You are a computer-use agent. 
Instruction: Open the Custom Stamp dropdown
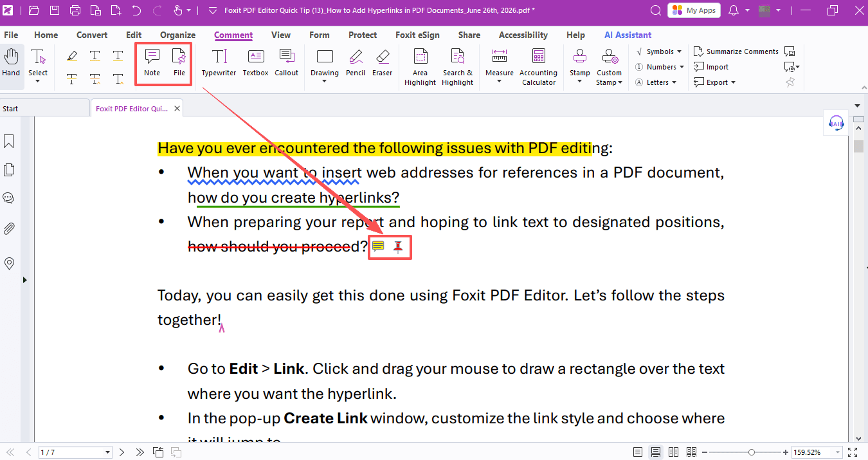[620, 82]
